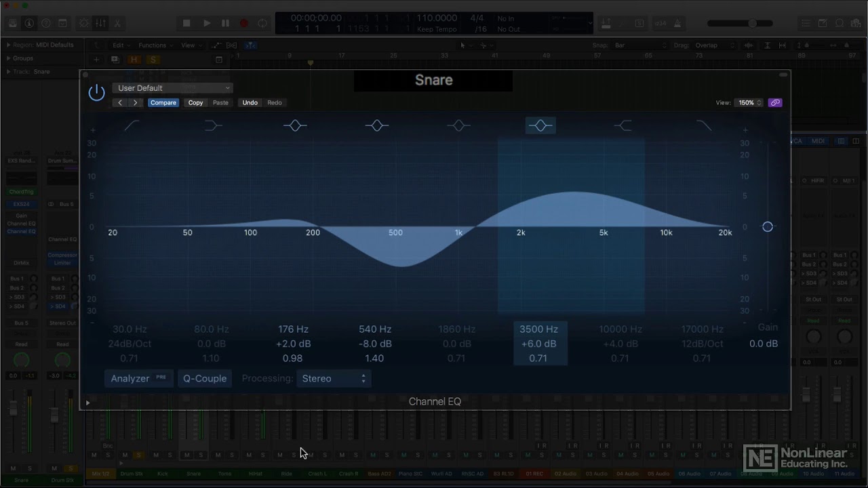Toggle the 1860 Hz parametric band icon
The image size is (868, 488).
pyautogui.click(x=458, y=125)
